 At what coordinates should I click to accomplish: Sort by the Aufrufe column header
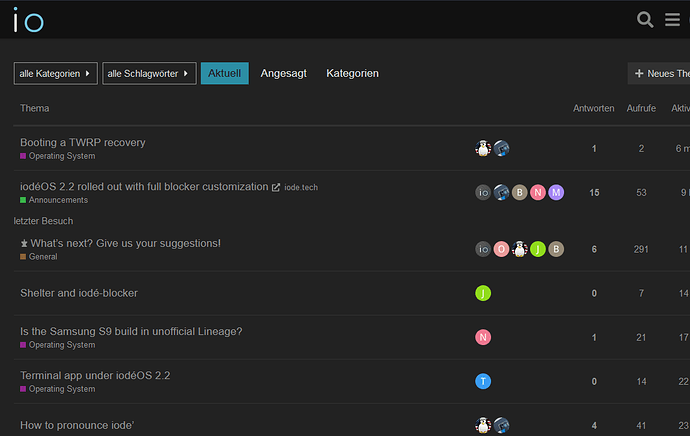point(641,108)
